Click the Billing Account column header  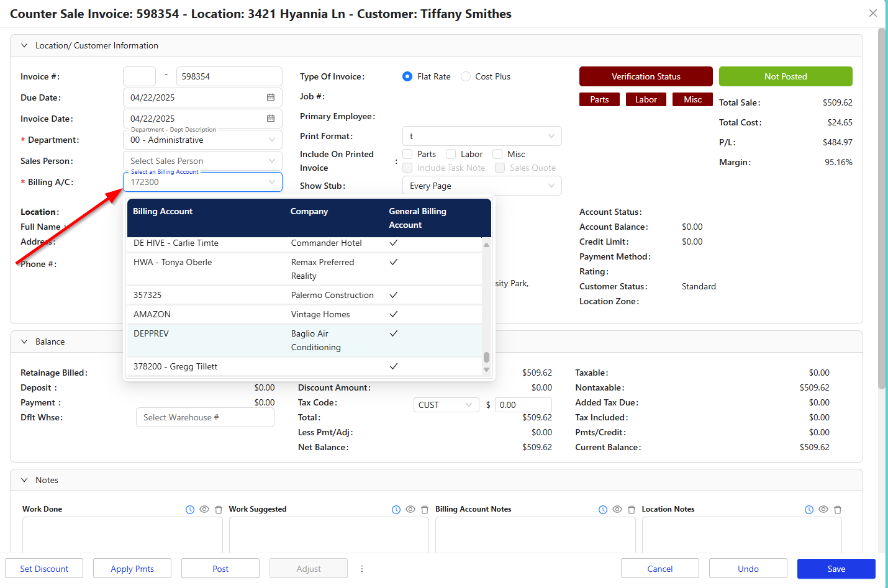[163, 211]
